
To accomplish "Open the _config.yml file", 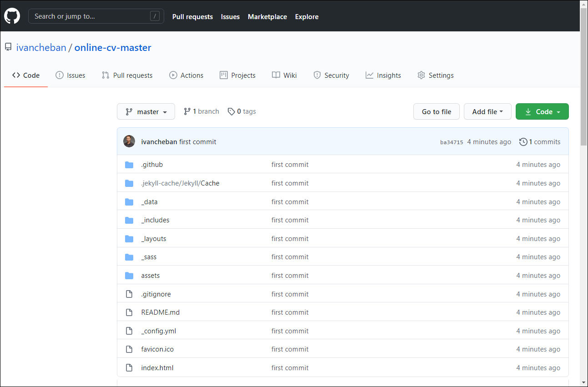I will point(159,331).
